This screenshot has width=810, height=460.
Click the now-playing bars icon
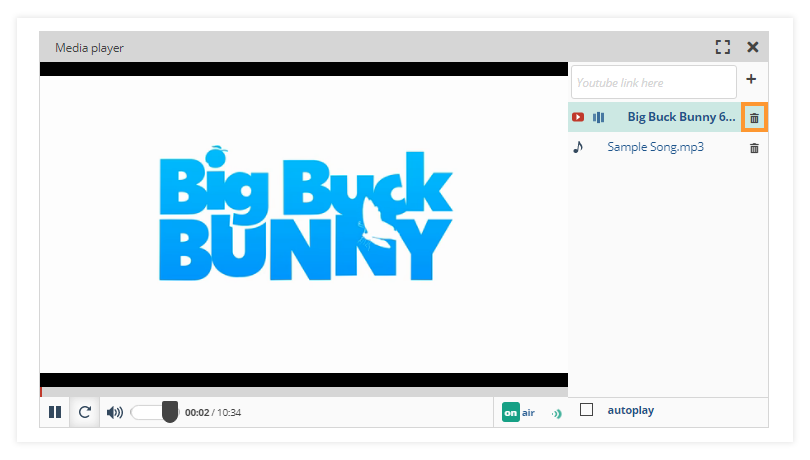coord(599,118)
